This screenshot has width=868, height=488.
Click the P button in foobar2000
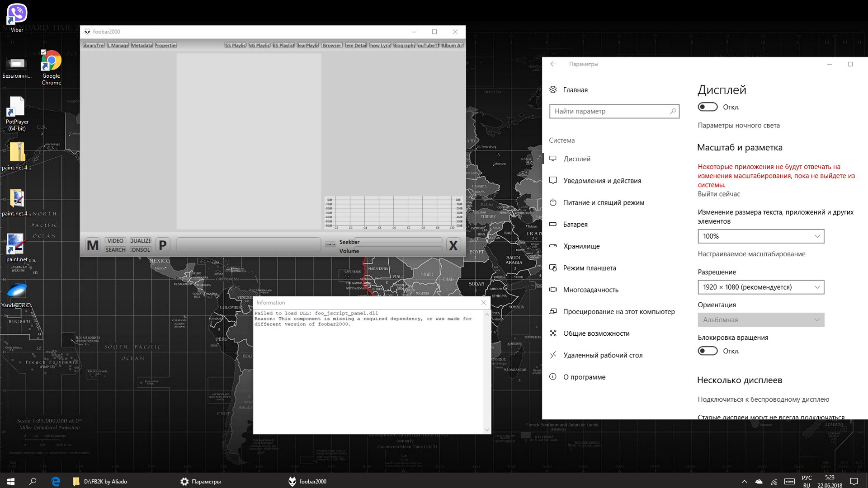tap(163, 245)
